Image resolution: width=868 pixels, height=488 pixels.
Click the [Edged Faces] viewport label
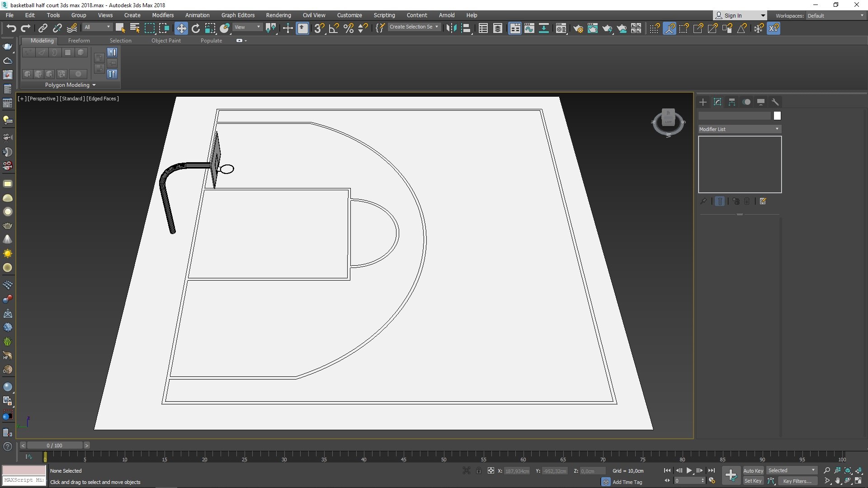[x=103, y=99]
